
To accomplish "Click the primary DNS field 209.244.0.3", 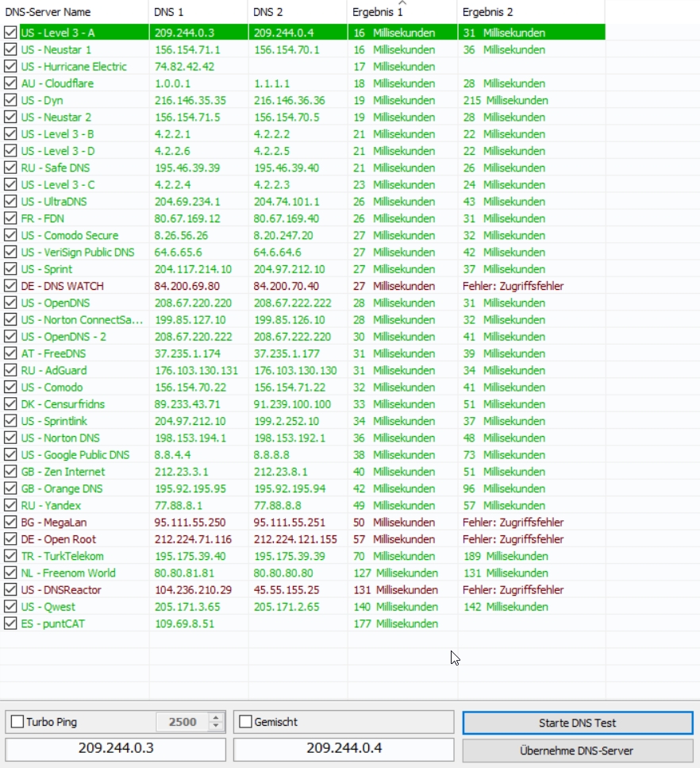I will (x=116, y=748).
